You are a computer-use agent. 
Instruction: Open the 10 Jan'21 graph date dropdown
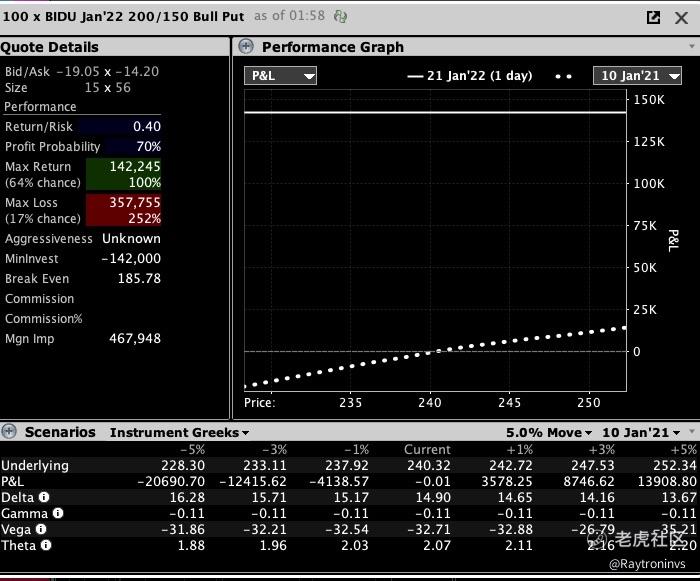click(637, 75)
